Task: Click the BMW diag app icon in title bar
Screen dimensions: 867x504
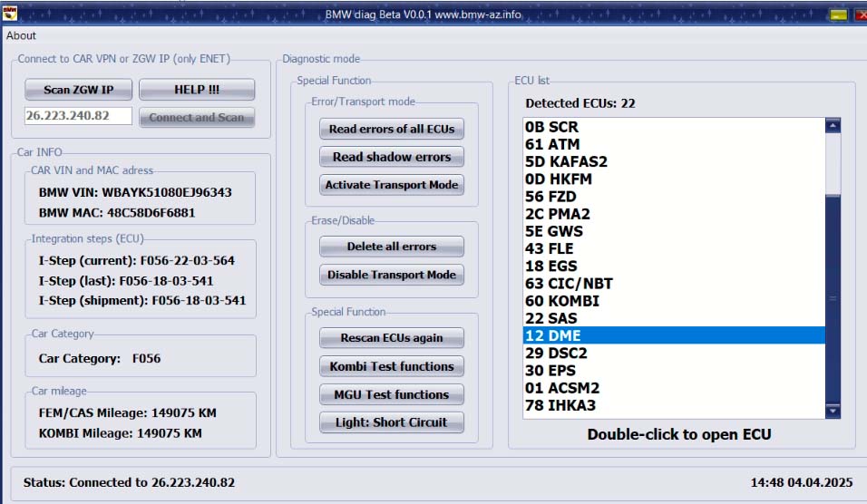Action: click(x=9, y=14)
